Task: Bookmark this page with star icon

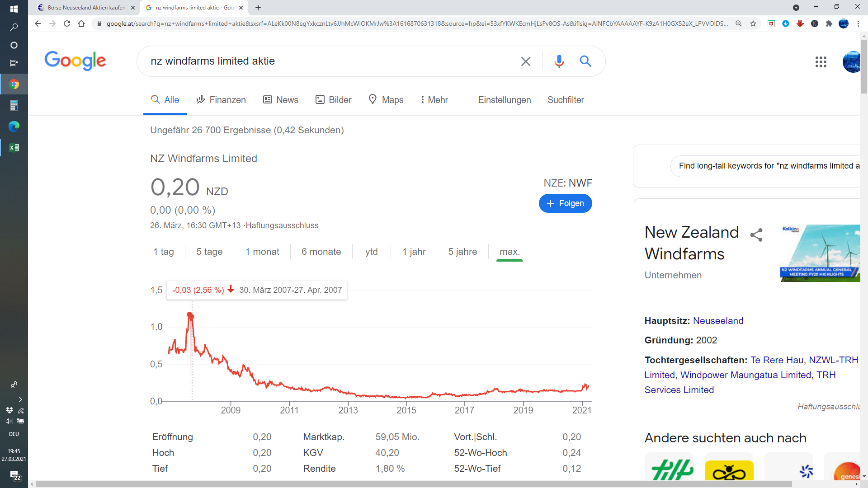Action: tap(753, 23)
